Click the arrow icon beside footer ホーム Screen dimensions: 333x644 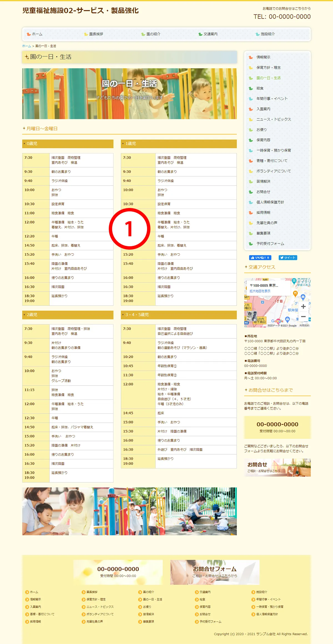pyautogui.click(x=27, y=592)
